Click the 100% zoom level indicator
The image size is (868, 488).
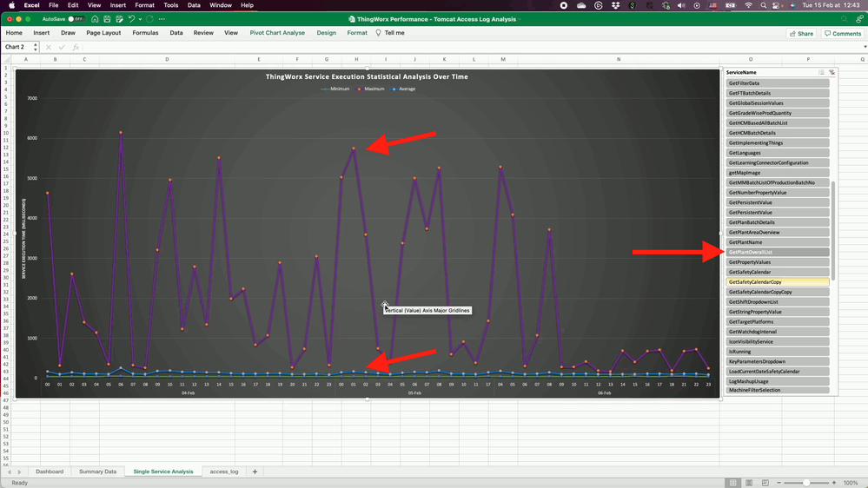(851, 483)
